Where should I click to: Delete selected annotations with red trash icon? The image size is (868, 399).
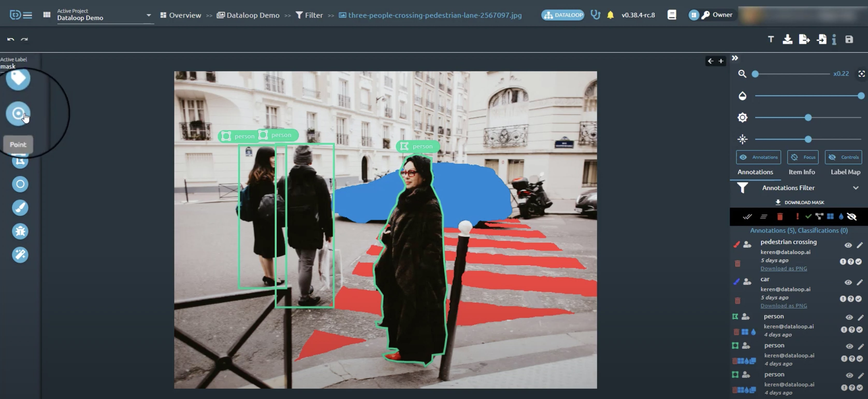click(x=780, y=217)
